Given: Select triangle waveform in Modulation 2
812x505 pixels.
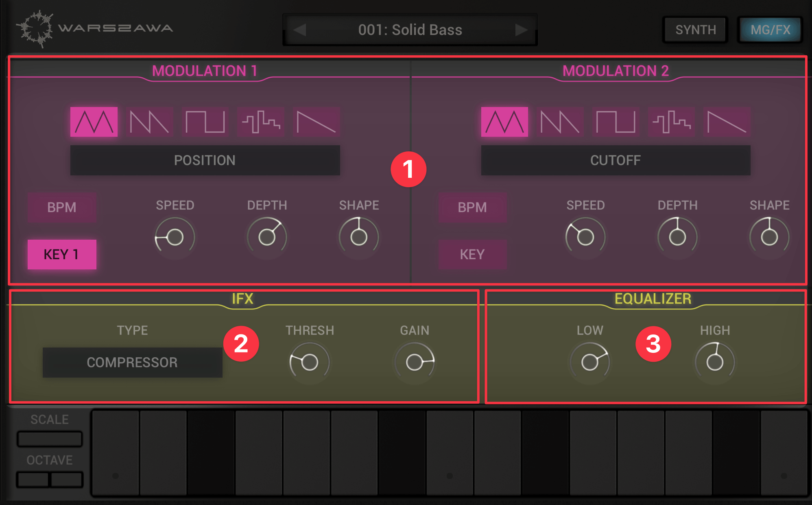Looking at the screenshot, I should (x=504, y=122).
